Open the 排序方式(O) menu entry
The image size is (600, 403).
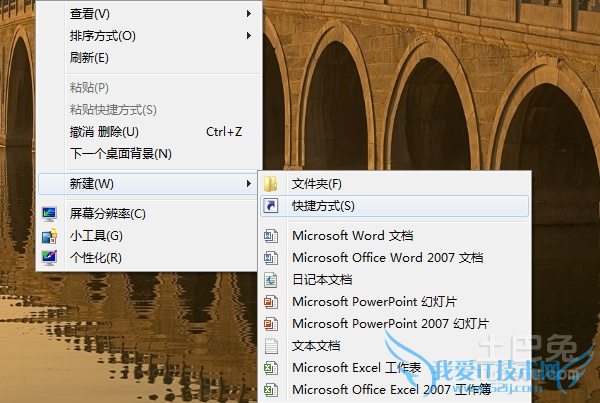coord(149,36)
